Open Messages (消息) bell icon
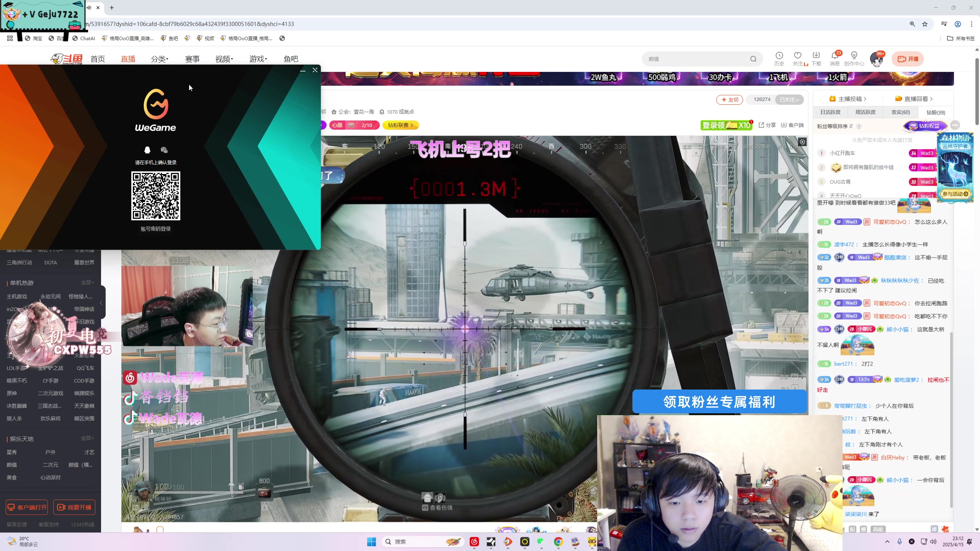Image resolution: width=980 pixels, height=551 pixels. coord(835,59)
